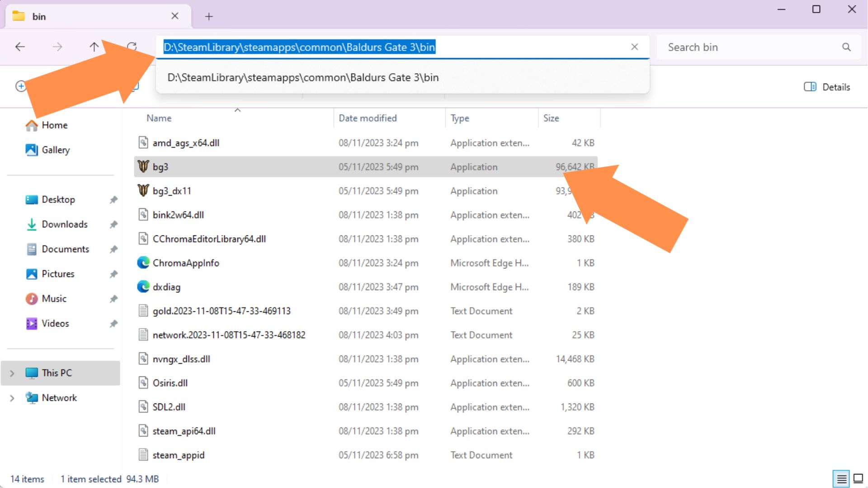The image size is (868, 488).
Task: Go forward with the right arrow button
Action: point(57,47)
